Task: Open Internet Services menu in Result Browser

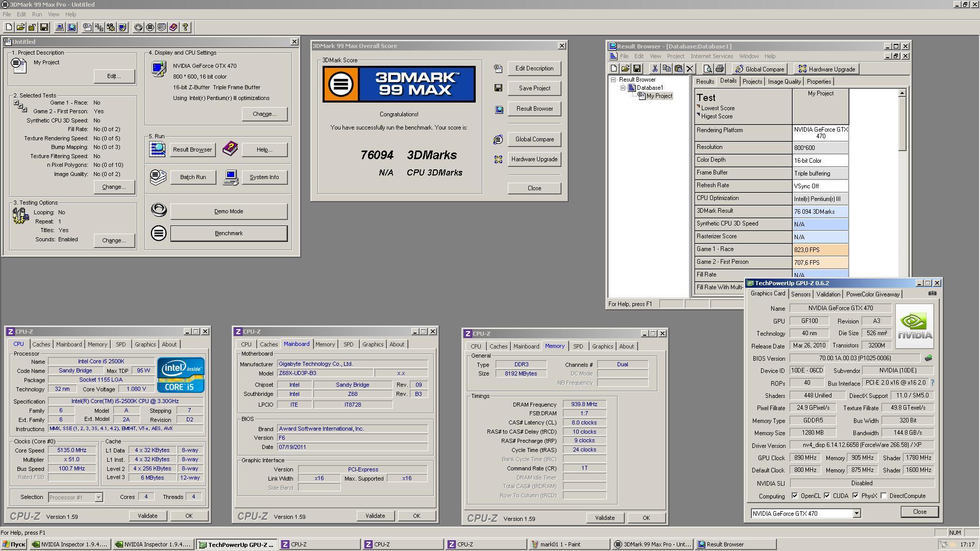Action: click(x=712, y=56)
